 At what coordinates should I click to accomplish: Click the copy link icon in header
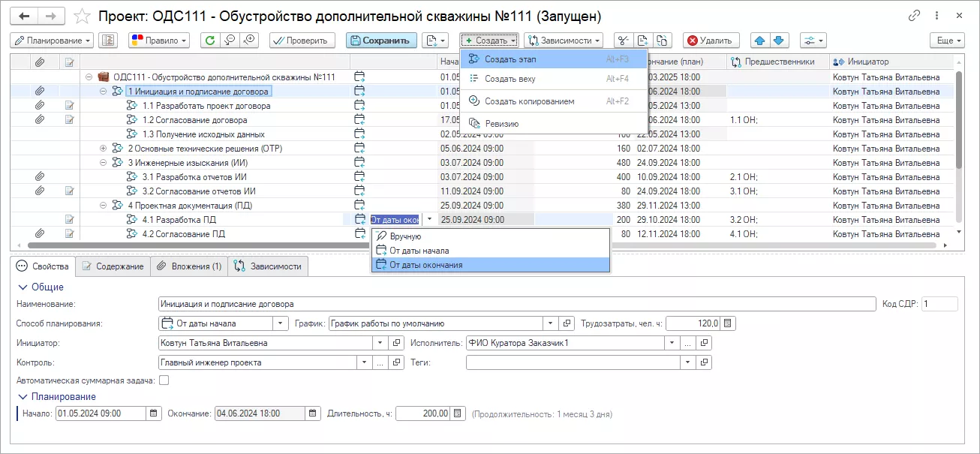click(x=914, y=16)
